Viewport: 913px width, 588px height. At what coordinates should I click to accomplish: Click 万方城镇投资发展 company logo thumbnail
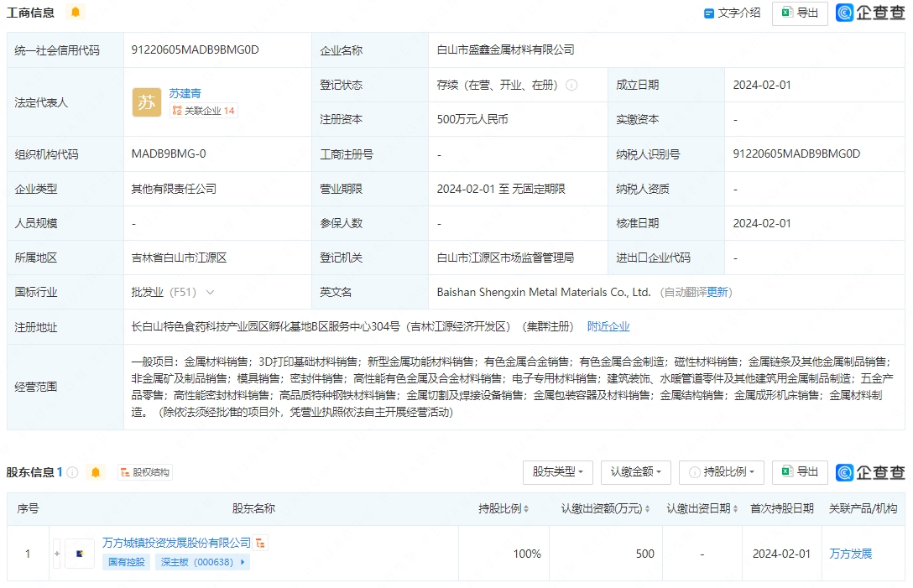click(x=80, y=554)
